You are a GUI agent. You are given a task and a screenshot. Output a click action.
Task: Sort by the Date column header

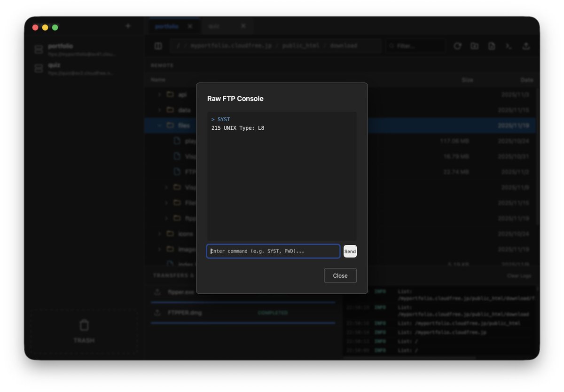coord(526,80)
